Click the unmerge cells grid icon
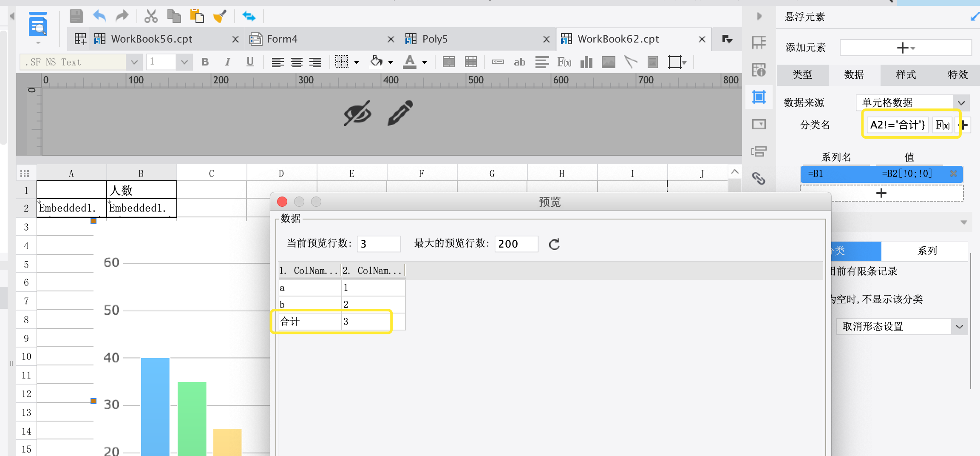 tap(471, 62)
